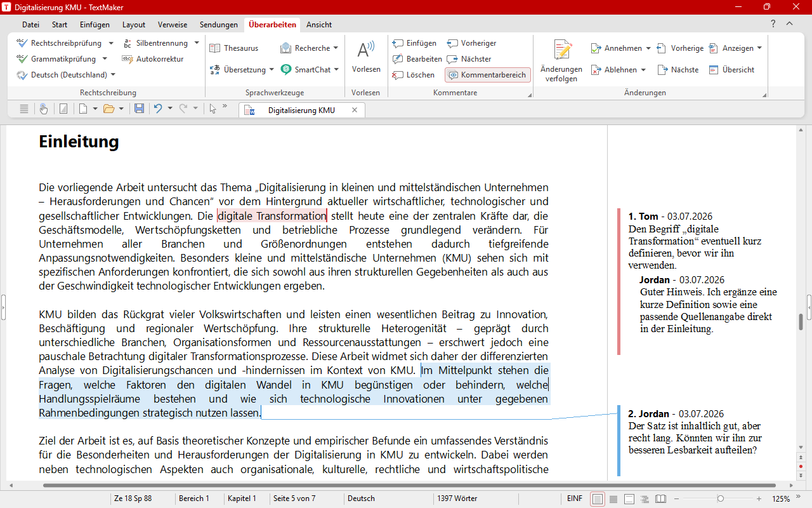
Task: Expand the Anzeigen dropdown arrow
Action: 759,48
